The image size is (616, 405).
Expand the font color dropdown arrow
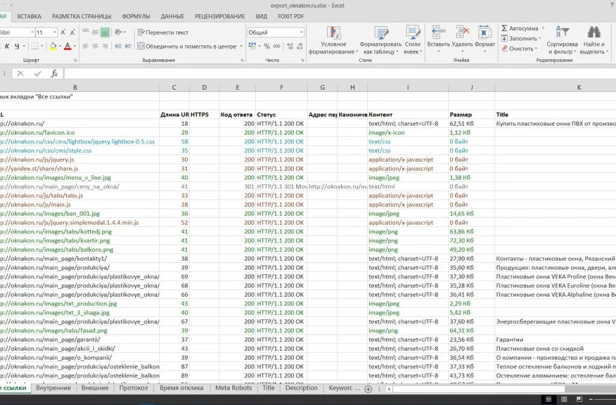click(75, 46)
